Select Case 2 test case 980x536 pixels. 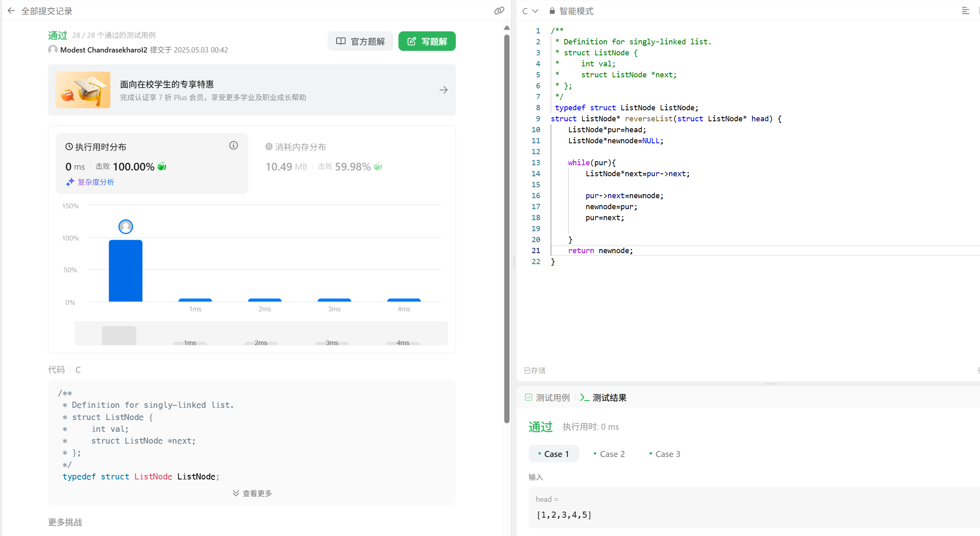[x=609, y=454]
